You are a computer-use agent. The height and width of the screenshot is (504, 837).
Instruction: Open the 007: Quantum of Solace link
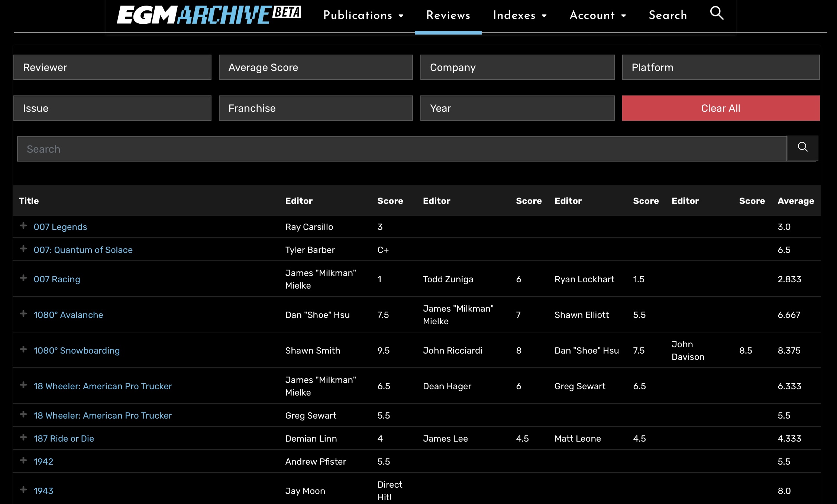click(83, 250)
